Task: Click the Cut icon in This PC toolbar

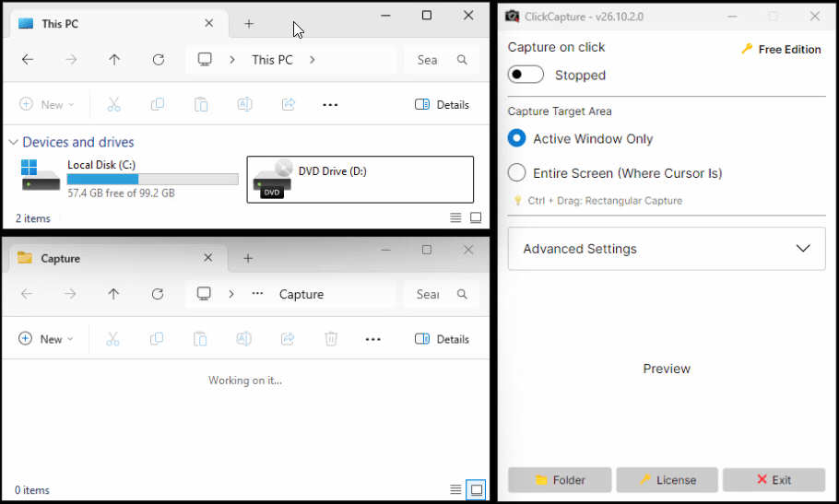Action: click(x=114, y=104)
